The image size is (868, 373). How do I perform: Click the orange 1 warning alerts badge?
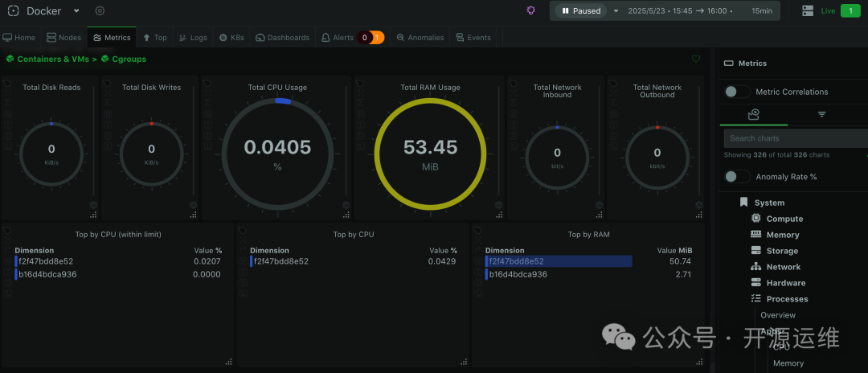pyautogui.click(x=378, y=38)
